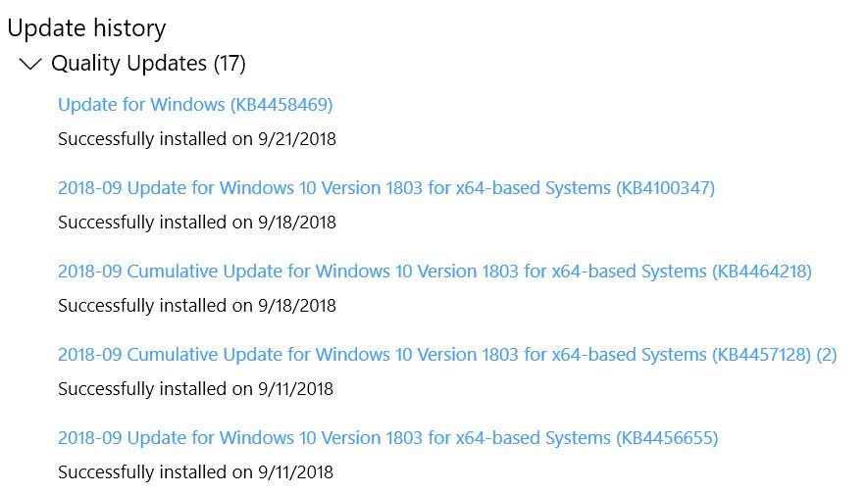Click the install status under KB4458469
The height and width of the screenshot is (495, 868).
(x=196, y=139)
